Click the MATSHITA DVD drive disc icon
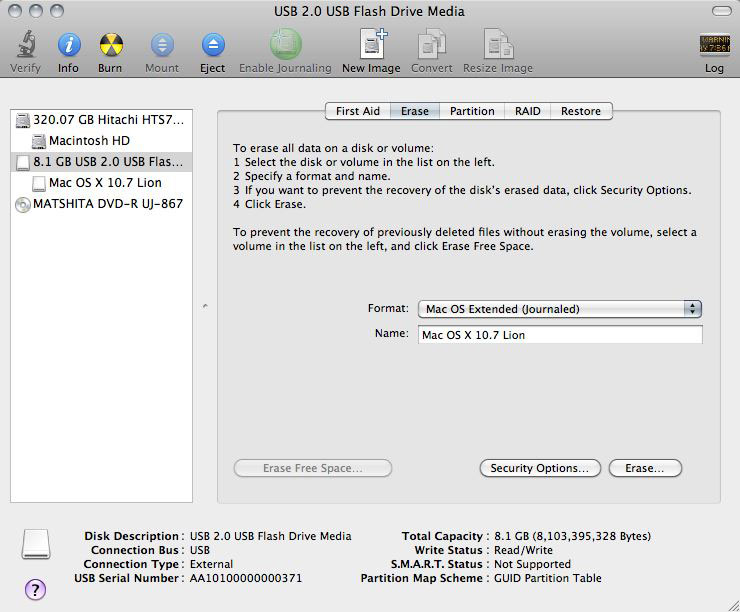Viewport: 740px width, 612px height. point(23,204)
